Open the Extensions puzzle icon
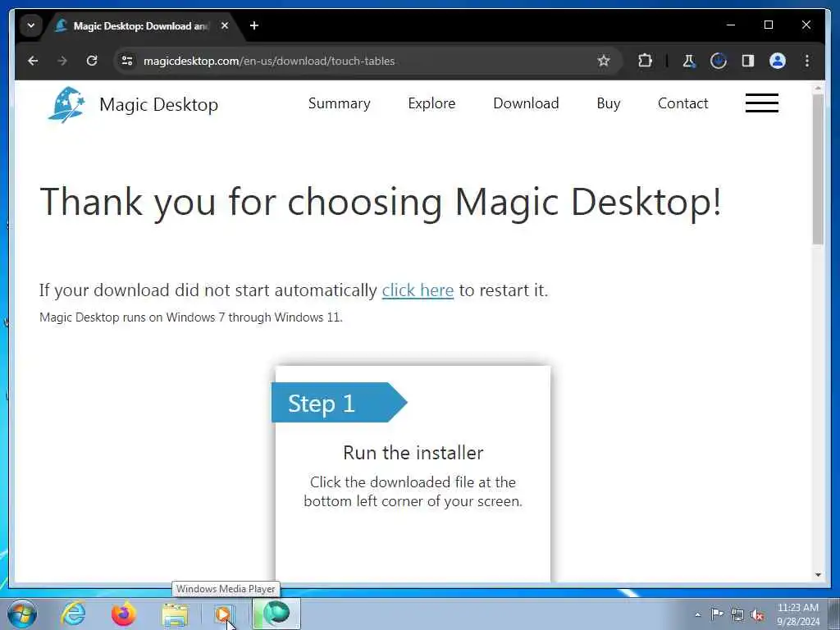Screen dimensions: 840x630 click(645, 61)
